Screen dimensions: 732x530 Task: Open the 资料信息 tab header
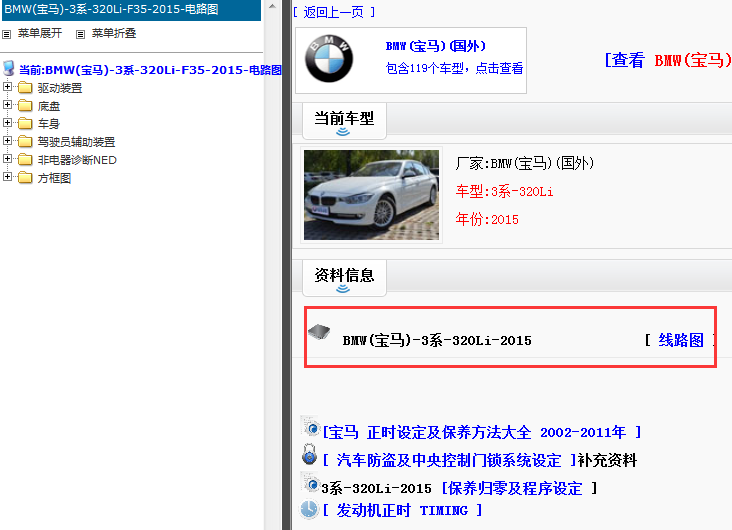(x=344, y=278)
